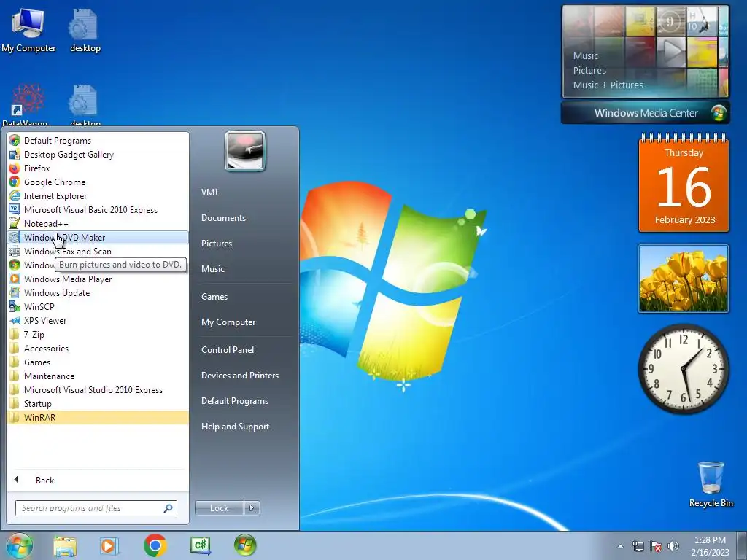The width and height of the screenshot is (747, 560).
Task: Choose Music + Pictures in the gadget
Action: (608, 85)
